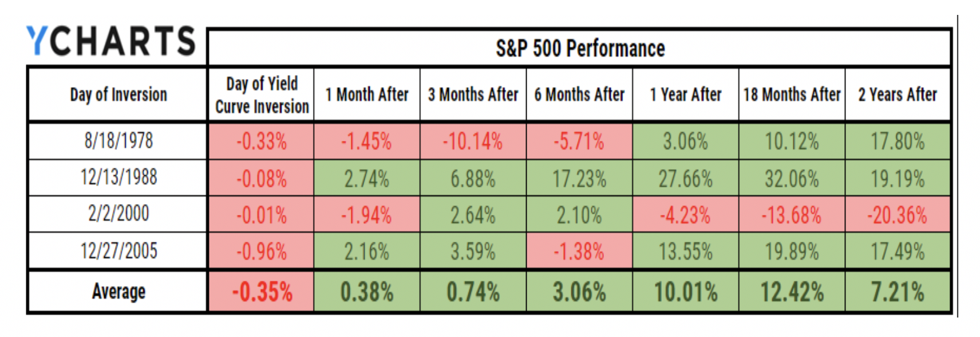Select the average 12.42% cell

(x=792, y=292)
